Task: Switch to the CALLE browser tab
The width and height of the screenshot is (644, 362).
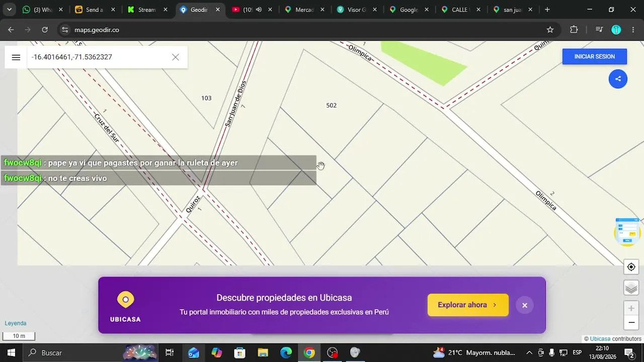Action: click(461, 10)
